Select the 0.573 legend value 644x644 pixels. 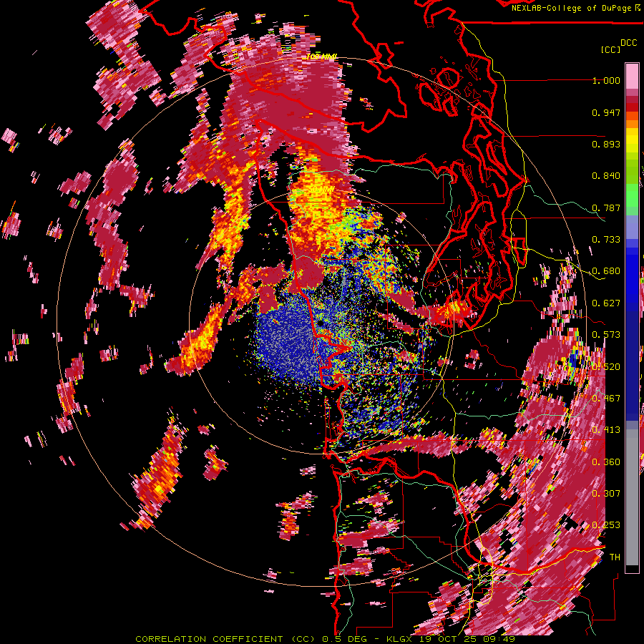click(606, 335)
